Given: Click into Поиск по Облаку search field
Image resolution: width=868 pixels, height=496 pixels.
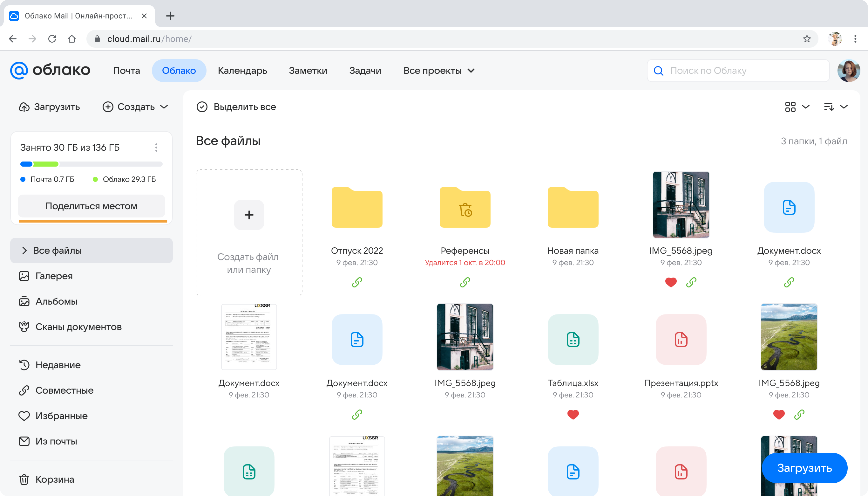Looking at the screenshot, I should coord(738,71).
